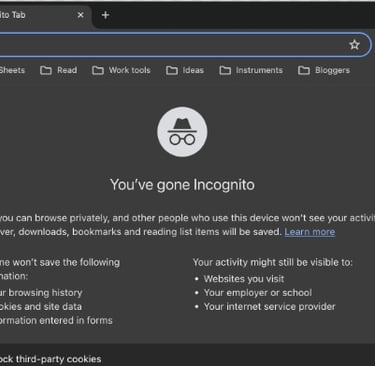Click the 'browsing history' list item
375x366 pixels.
point(41,293)
